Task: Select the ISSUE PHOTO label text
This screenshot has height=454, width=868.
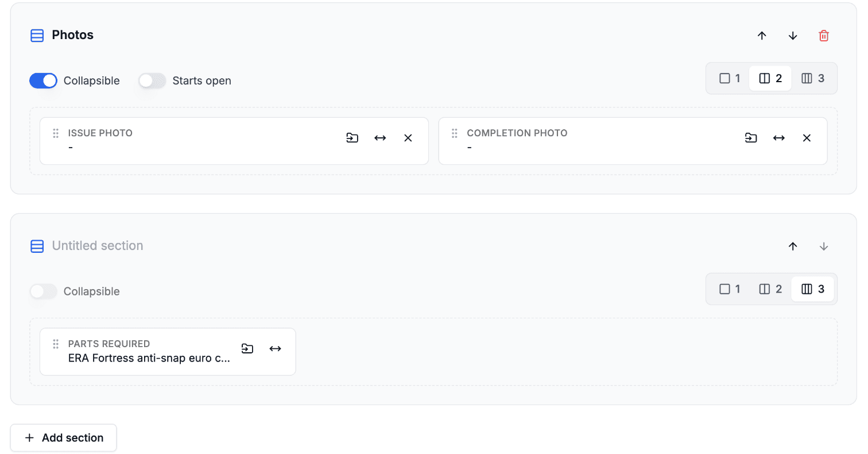Action: (x=100, y=133)
